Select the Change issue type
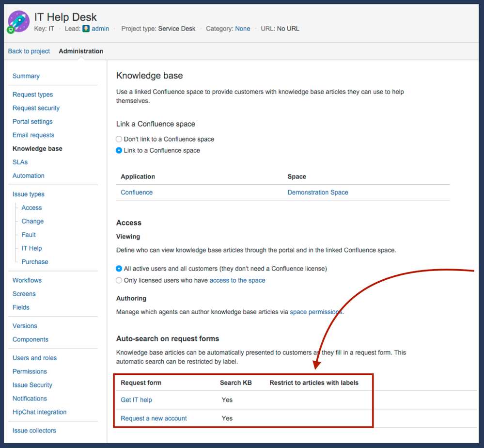 tap(33, 221)
